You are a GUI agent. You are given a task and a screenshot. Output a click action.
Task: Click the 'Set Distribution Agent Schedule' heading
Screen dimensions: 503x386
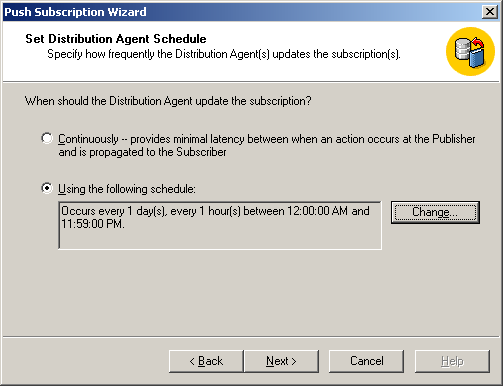point(116,39)
